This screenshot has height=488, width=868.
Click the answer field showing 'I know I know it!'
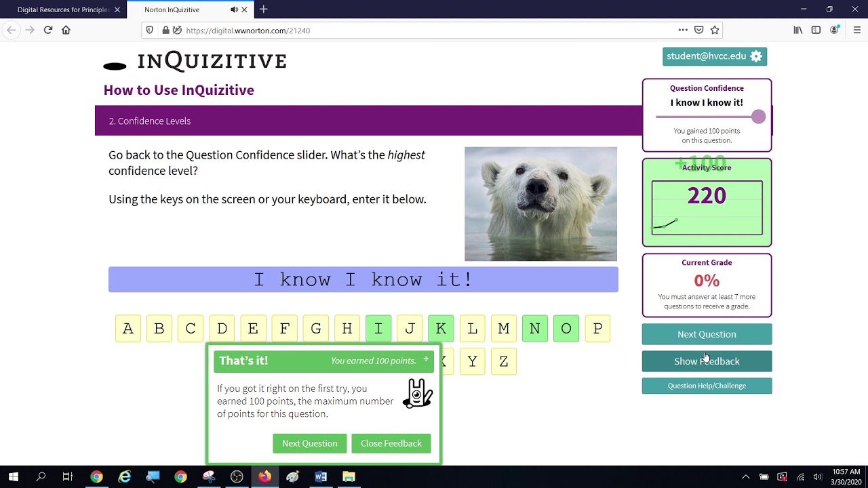(x=363, y=279)
